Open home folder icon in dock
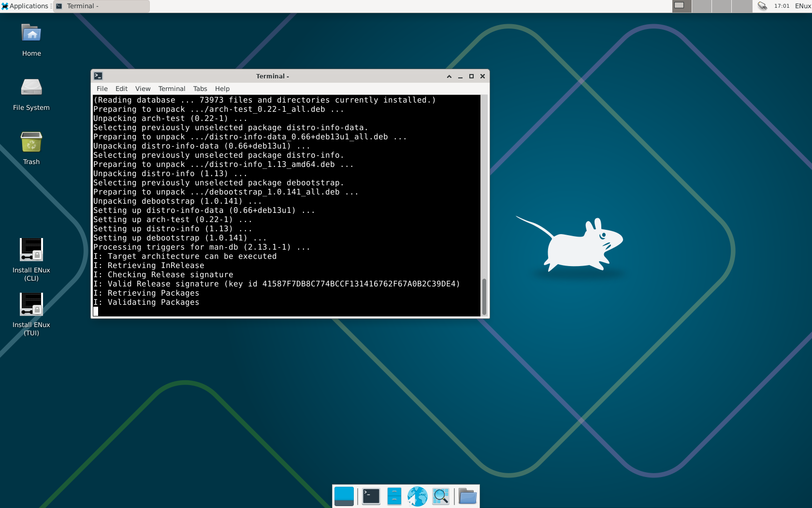812x508 pixels. (467, 496)
